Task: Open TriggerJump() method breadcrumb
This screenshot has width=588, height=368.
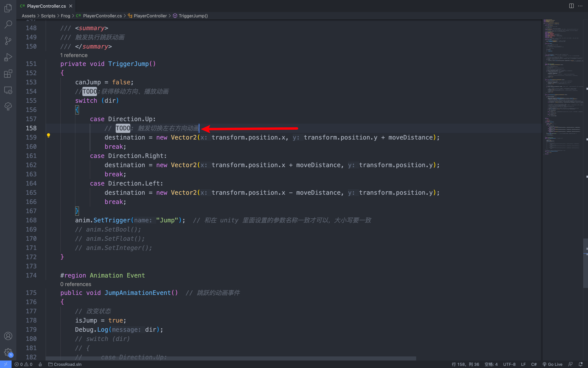Action: click(190, 16)
